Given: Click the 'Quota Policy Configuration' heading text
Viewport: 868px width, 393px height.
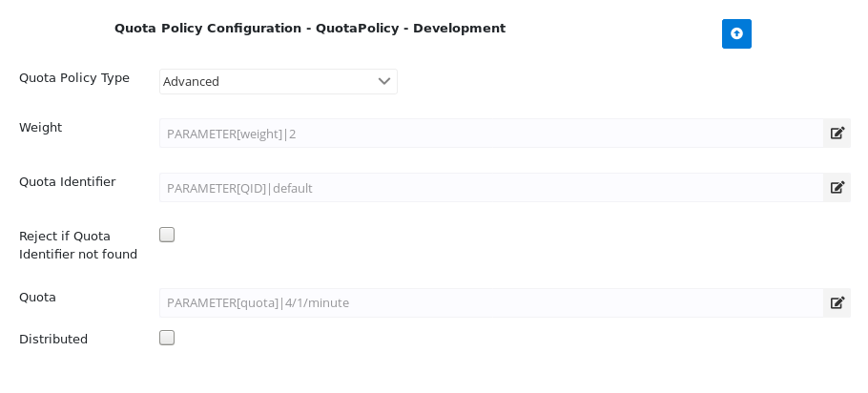Looking at the screenshot, I should [207, 29].
